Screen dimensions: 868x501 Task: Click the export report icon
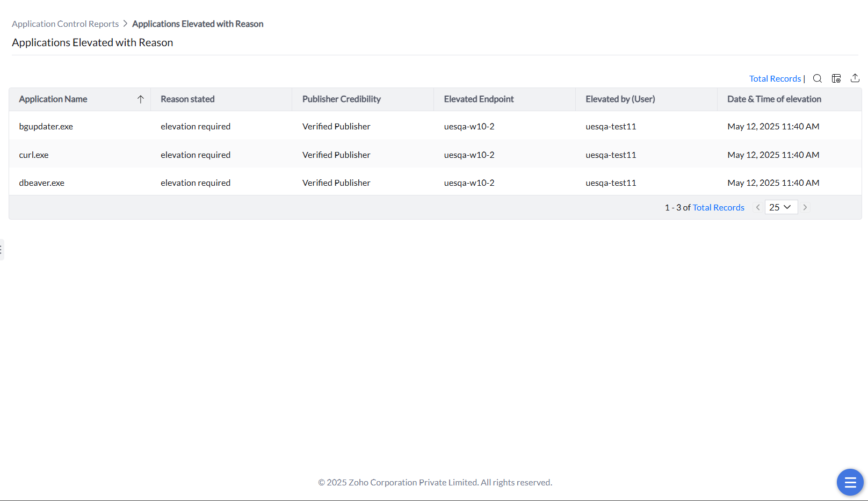click(x=855, y=78)
